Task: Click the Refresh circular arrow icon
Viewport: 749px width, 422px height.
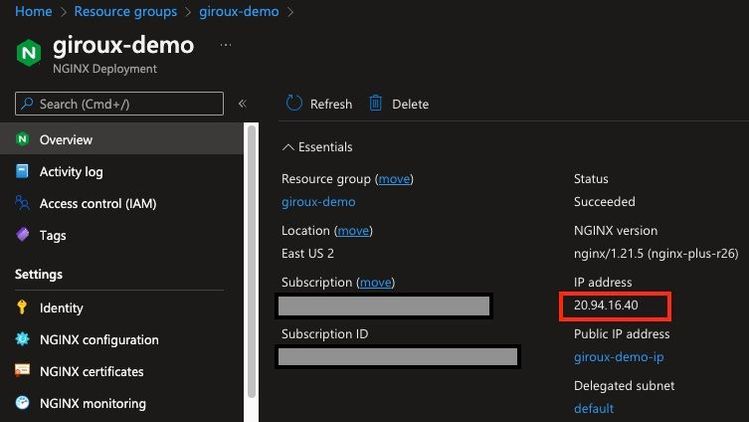Action: 294,103
